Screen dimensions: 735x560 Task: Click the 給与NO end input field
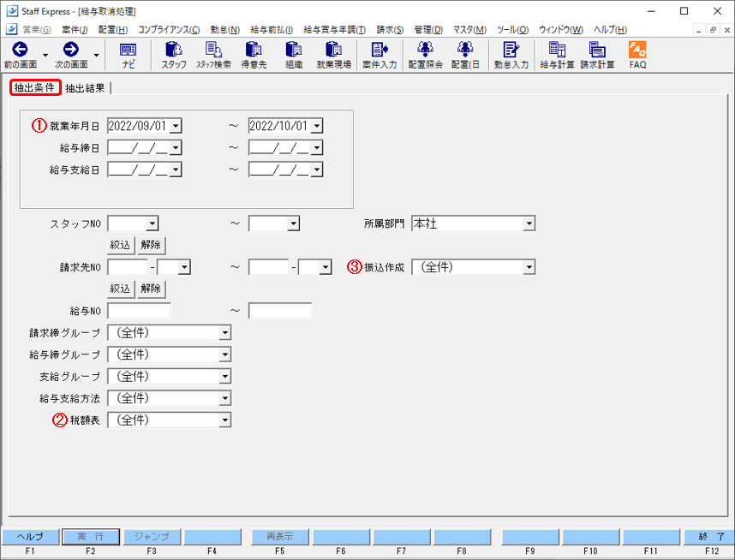(280, 311)
